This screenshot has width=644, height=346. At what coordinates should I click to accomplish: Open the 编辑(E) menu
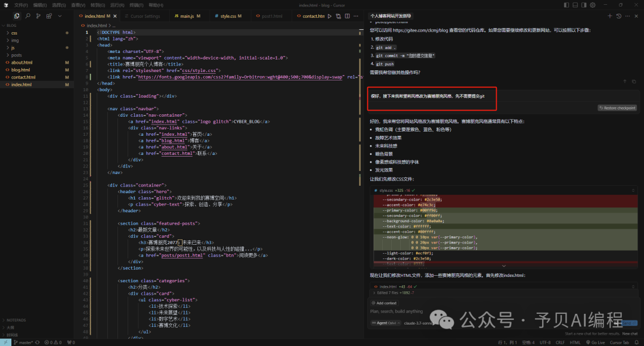(40, 5)
